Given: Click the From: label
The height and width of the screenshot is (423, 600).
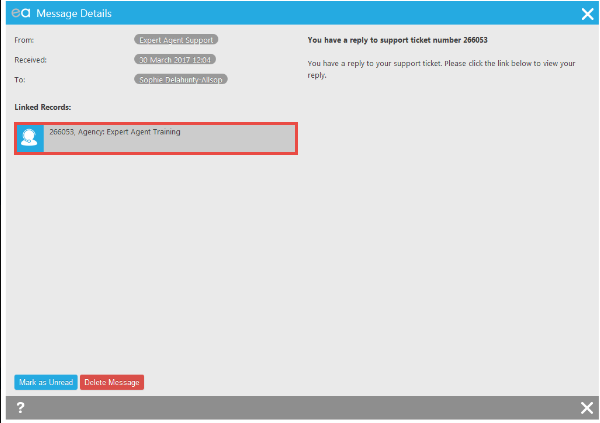Looking at the screenshot, I should [24, 40].
